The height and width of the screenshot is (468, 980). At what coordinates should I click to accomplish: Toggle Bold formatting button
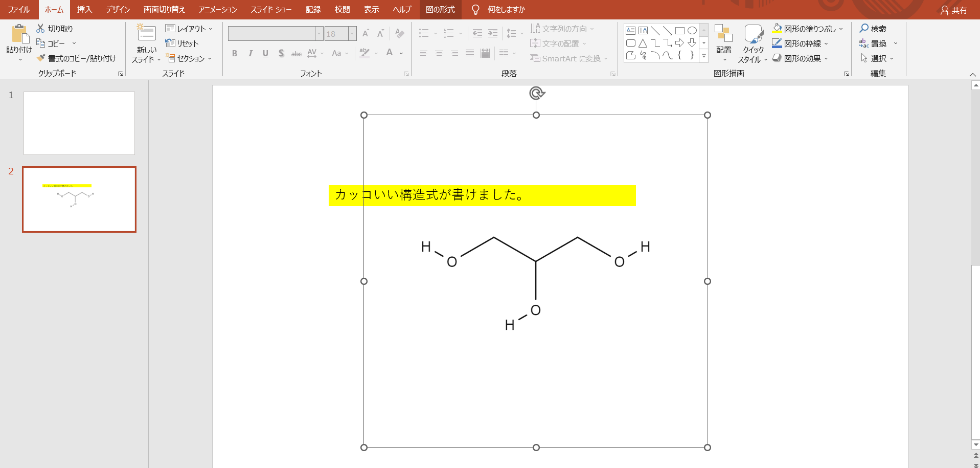point(235,53)
